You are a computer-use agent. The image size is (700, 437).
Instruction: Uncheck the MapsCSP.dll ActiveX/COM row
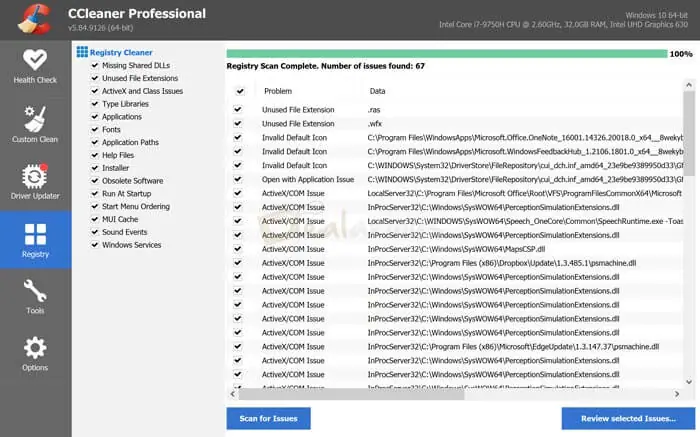(238, 249)
